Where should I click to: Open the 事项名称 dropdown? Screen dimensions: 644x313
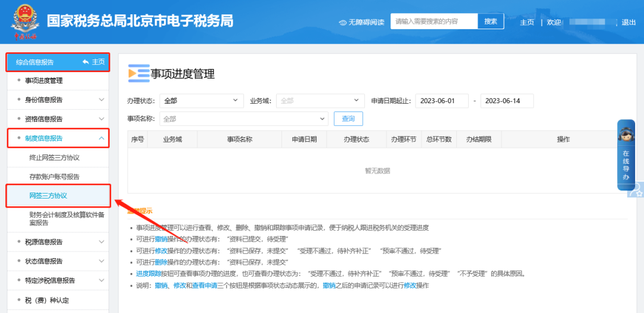point(244,119)
